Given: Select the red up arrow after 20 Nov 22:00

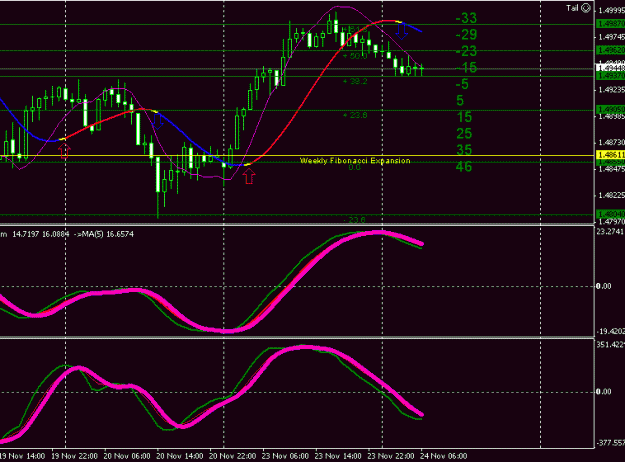Looking at the screenshot, I should point(249,176).
